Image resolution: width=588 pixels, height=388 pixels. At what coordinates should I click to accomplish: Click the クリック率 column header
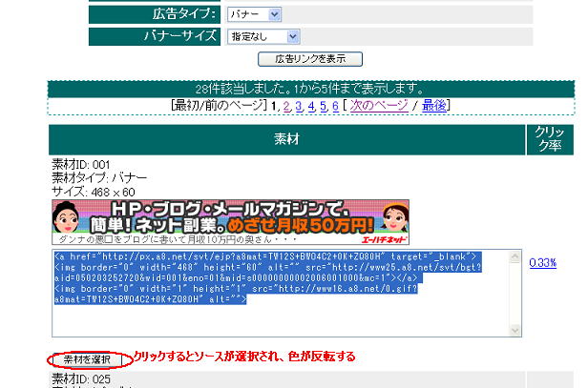click(551, 139)
